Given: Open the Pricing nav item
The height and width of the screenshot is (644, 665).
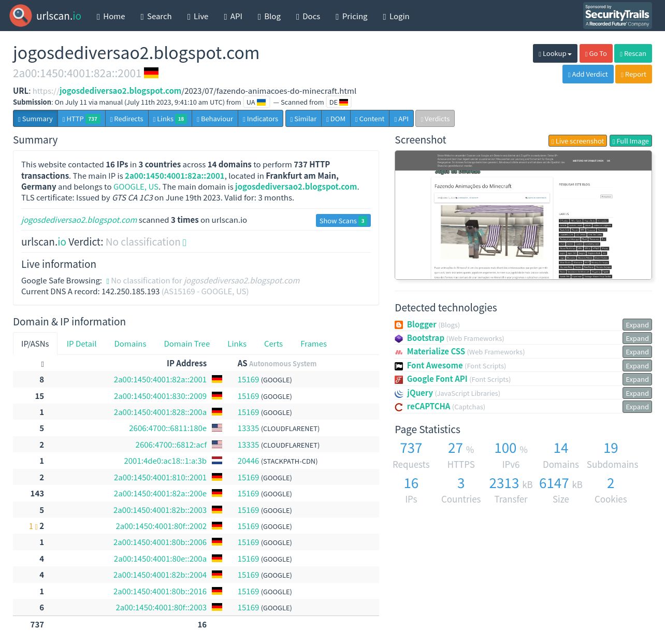Looking at the screenshot, I should tap(351, 16).
